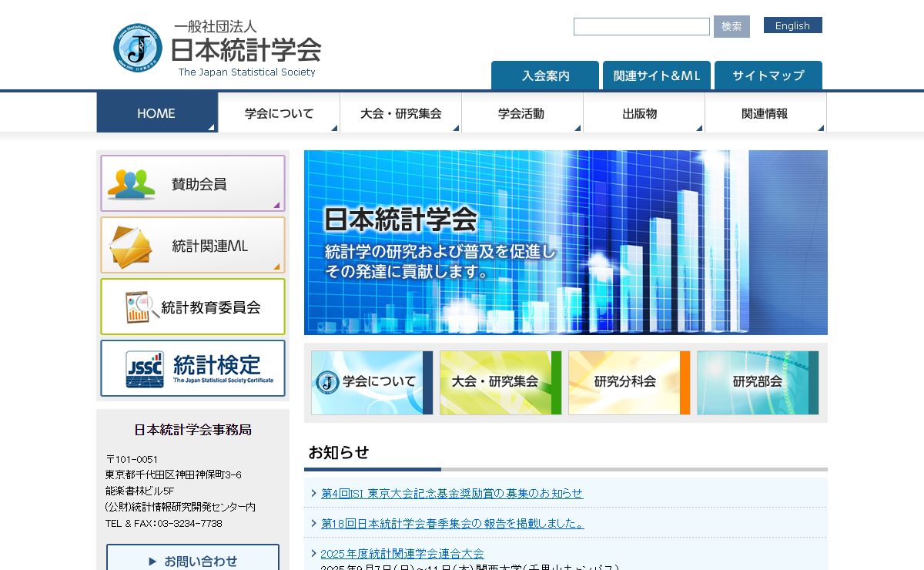Open the サイトマップ tab

[x=768, y=75]
